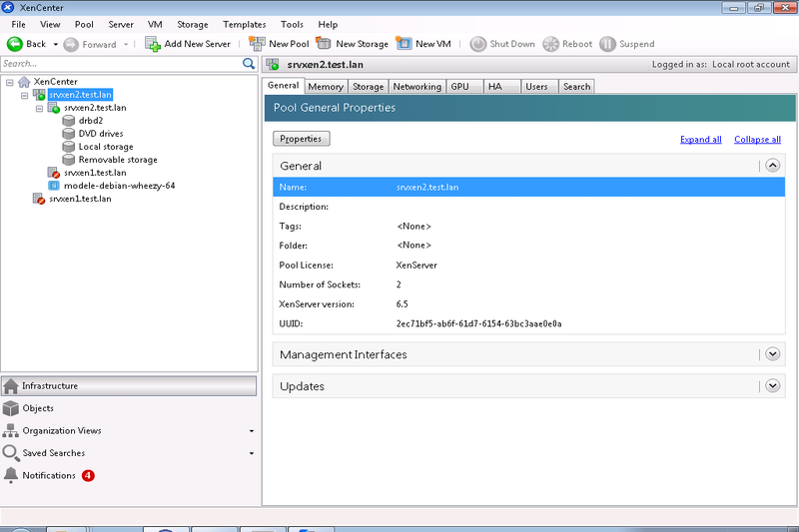The height and width of the screenshot is (532, 799).
Task: Switch to the Users tab
Action: 539,87
